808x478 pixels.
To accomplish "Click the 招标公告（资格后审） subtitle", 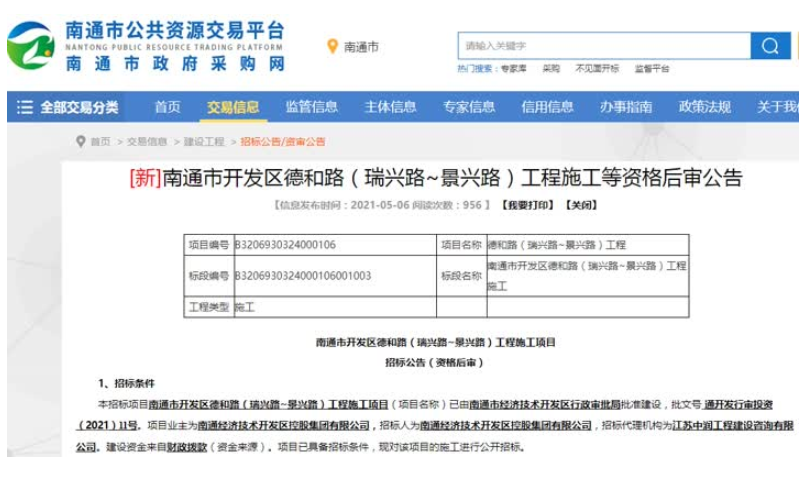I will click(434, 363).
